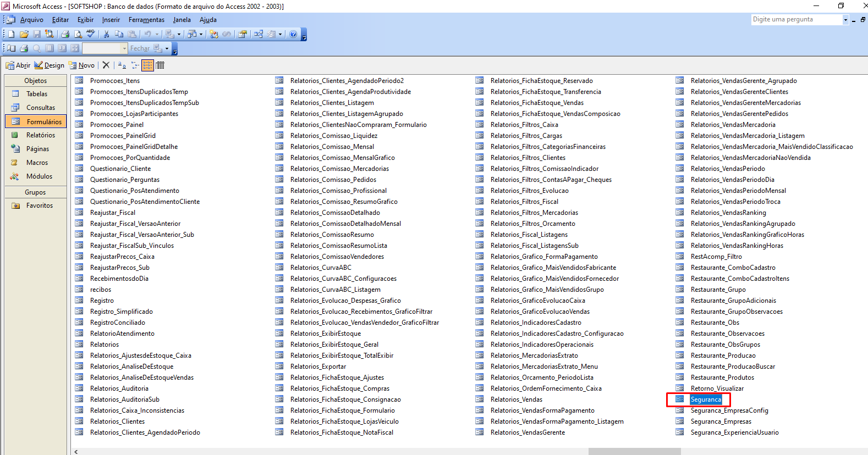Delete selected object with X icon
868x455 pixels.
106,65
